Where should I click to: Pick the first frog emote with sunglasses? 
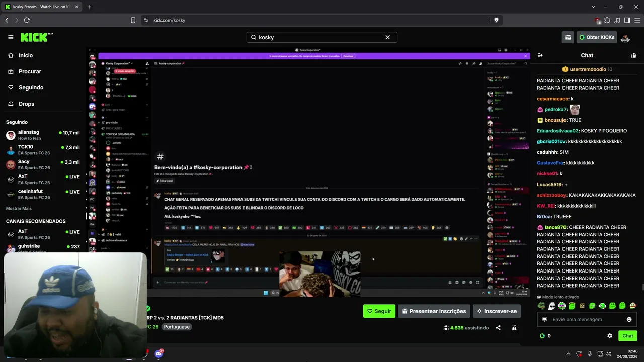tap(541, 306)
